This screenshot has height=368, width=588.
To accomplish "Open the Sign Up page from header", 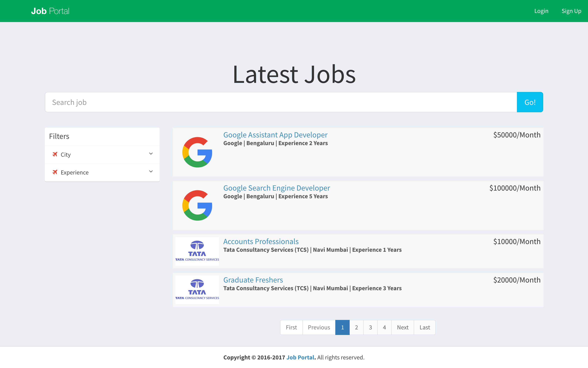I will (x=571, y=11).
